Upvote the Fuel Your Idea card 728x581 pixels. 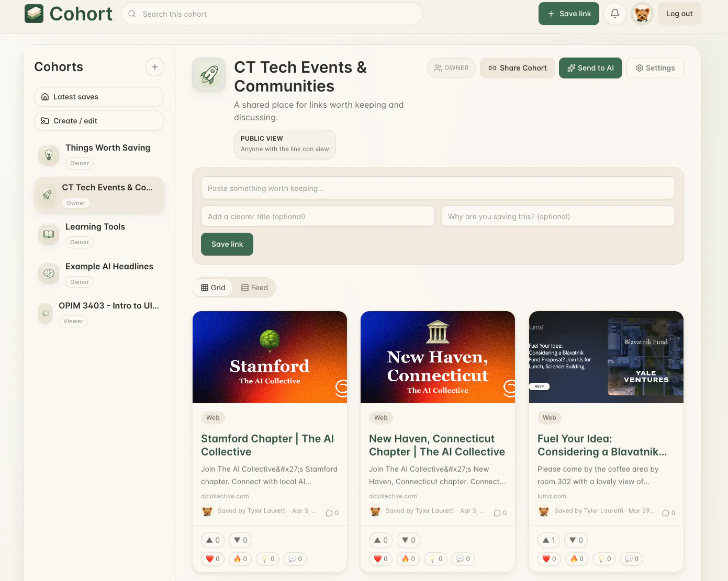pos(549,540)
